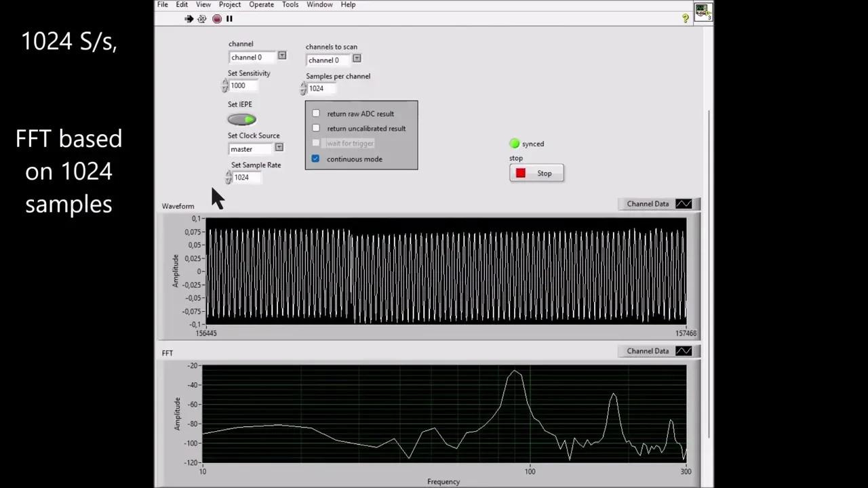
Task: Click the Set Sample Rate increment arrow
Action: pos(229,174)
